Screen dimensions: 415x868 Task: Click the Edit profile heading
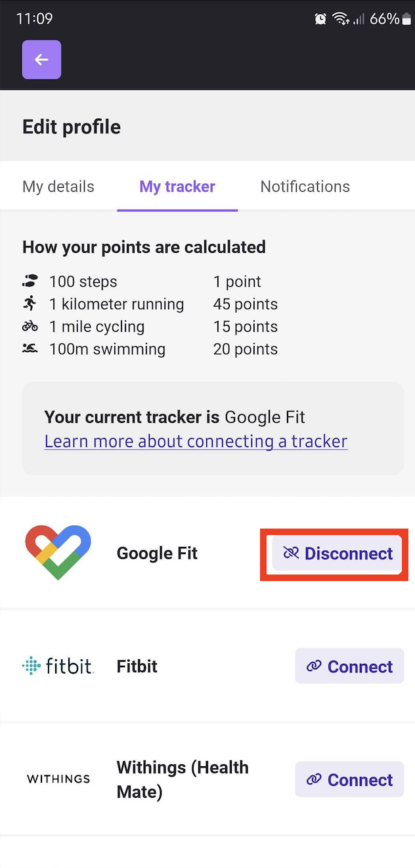click(72, 127)
